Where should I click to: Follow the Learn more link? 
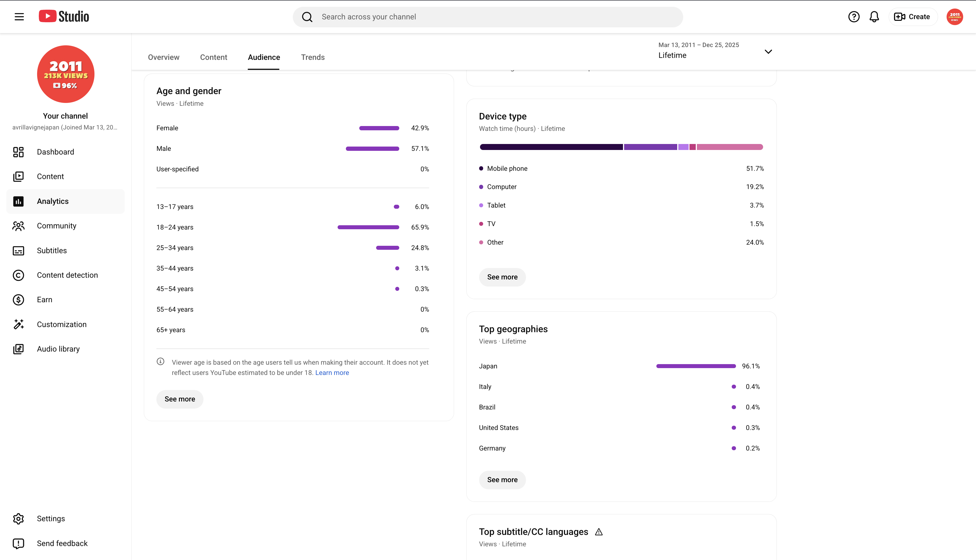(332, 373)
